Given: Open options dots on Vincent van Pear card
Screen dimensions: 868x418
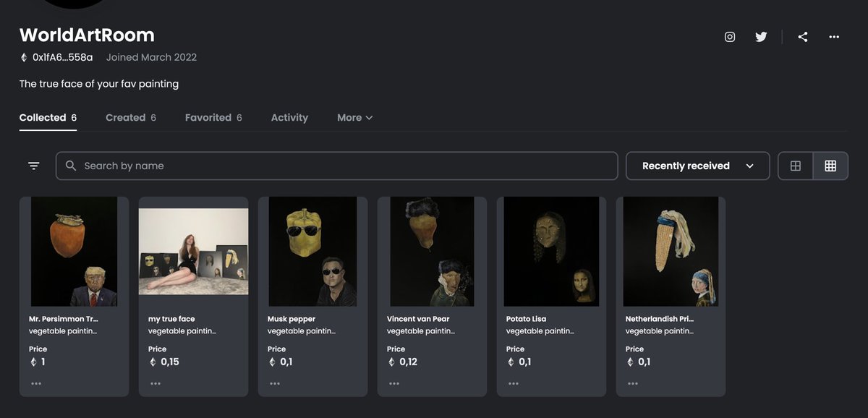Looking at the screenshot, I should [394, 383].
